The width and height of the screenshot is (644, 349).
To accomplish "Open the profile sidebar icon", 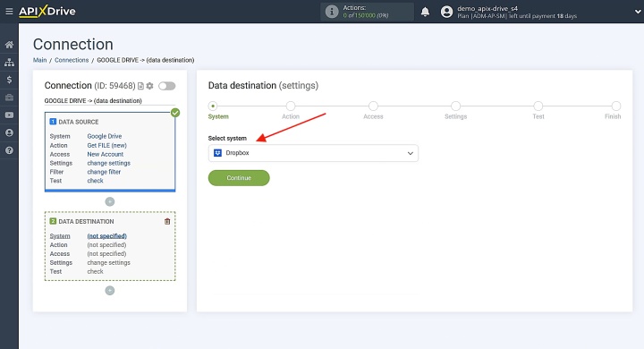I will point(9,132).
